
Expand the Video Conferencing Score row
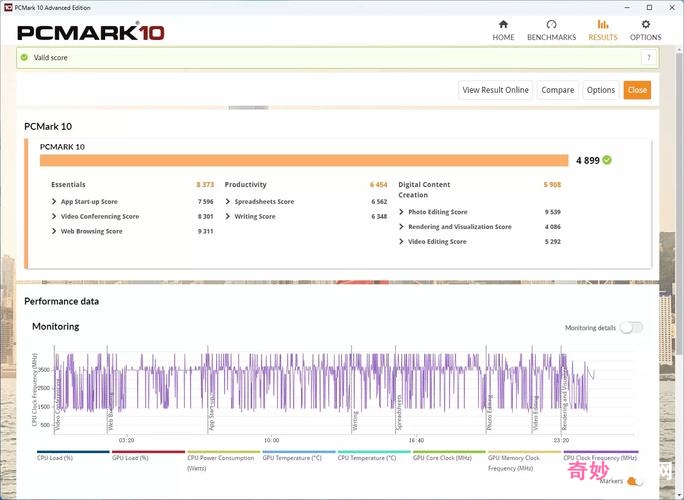click(x=53, y=217)
